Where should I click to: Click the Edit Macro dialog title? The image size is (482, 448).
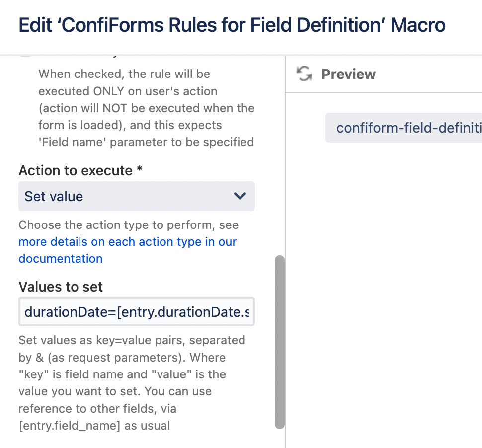tap(232, 25)
